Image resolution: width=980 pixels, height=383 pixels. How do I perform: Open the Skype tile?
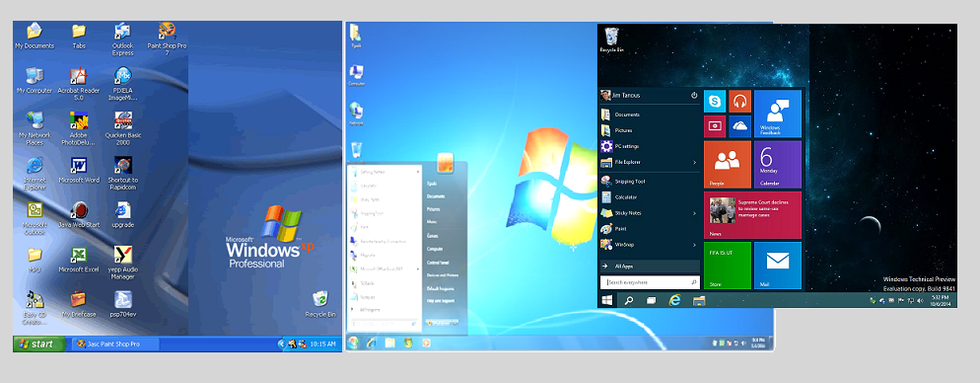[x=715, y=102]
